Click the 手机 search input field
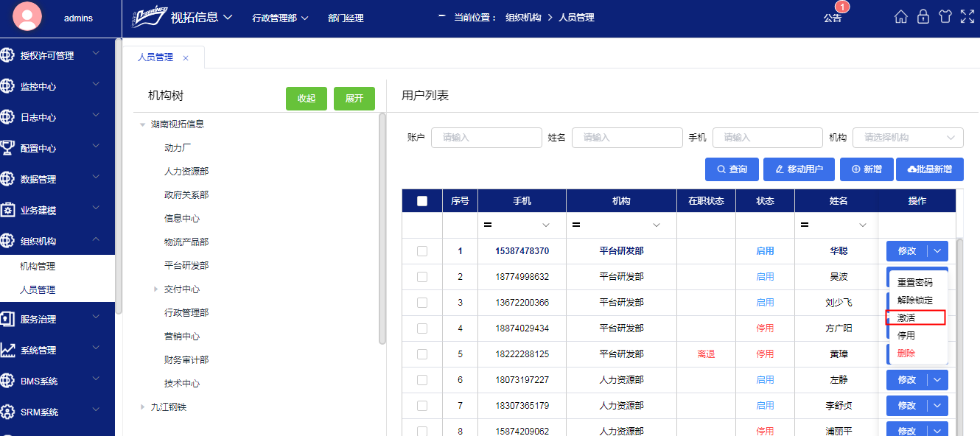The image size is (980, 436). (768, 138)
